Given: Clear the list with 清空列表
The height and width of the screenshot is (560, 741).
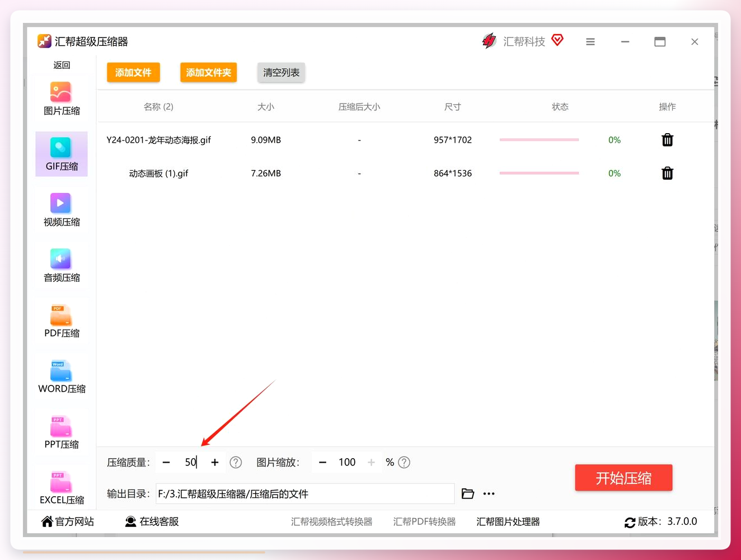Looking at the screenshot, I should pos(281,72).
